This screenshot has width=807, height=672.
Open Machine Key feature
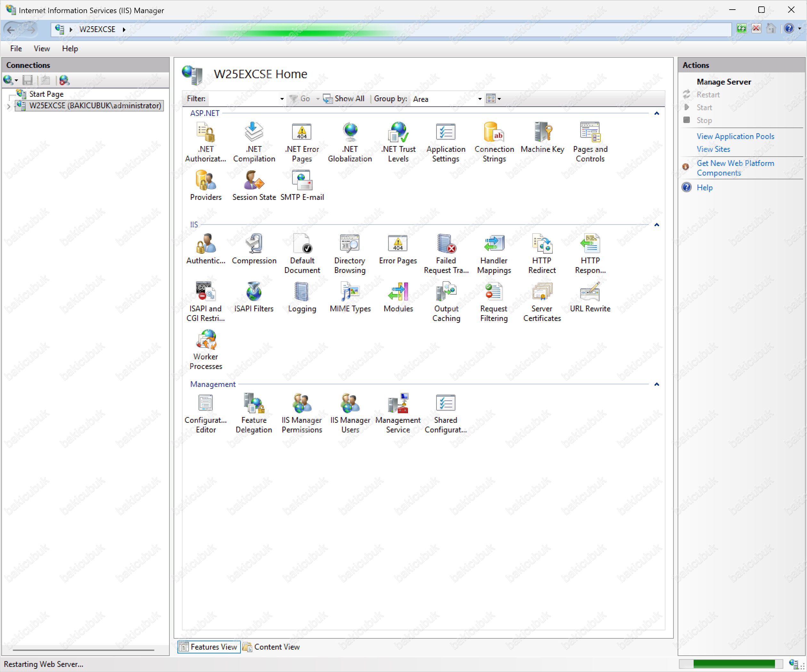point(542,137)
